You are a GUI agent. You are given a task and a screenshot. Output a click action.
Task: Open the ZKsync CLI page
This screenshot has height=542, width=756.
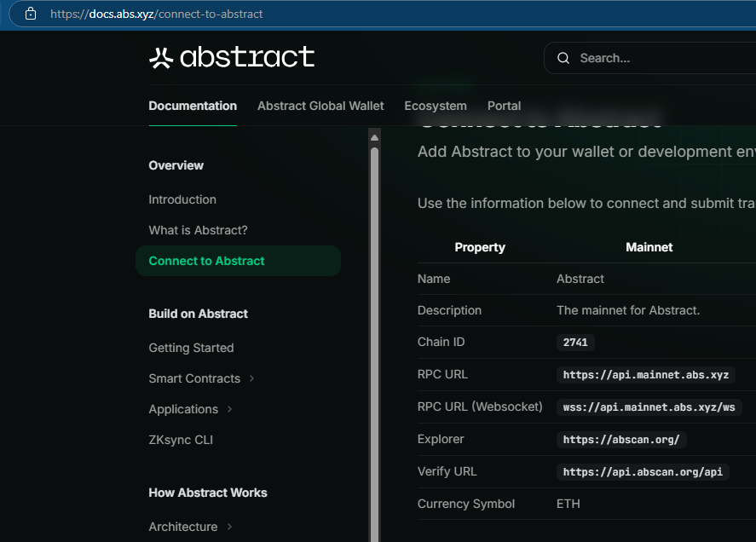click(x=181, y=440)
